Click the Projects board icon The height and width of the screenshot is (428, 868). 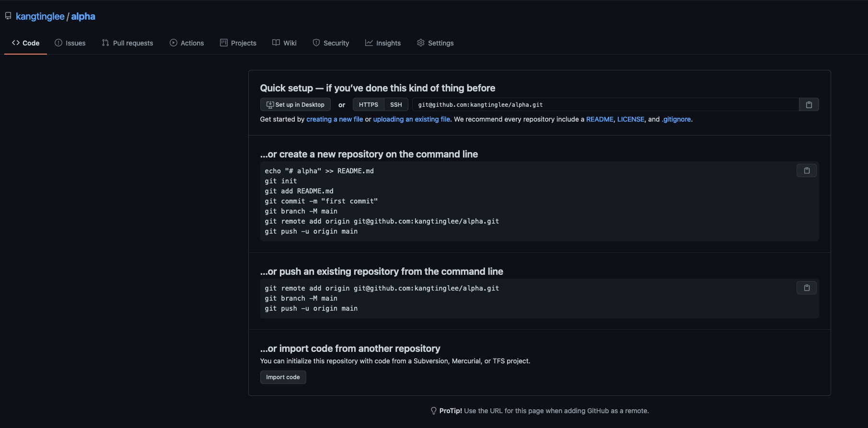click(x=224, y=43)
